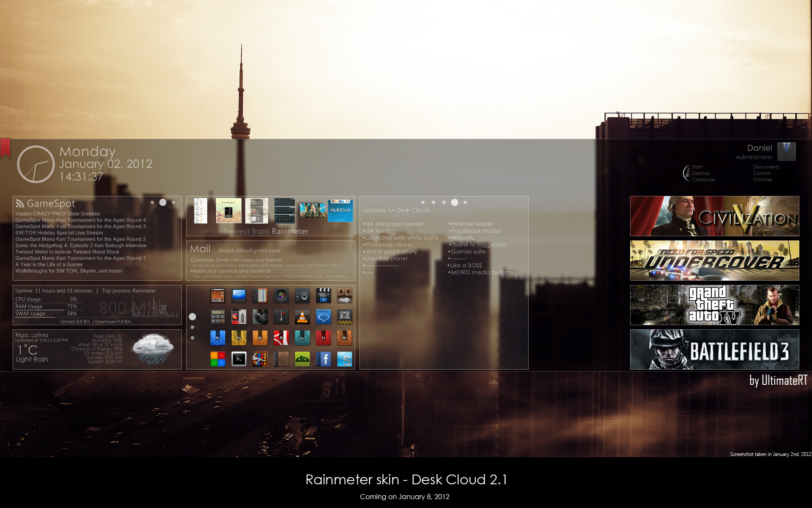Open Fireworks via the Fw icon

click(x=239, y=338)
